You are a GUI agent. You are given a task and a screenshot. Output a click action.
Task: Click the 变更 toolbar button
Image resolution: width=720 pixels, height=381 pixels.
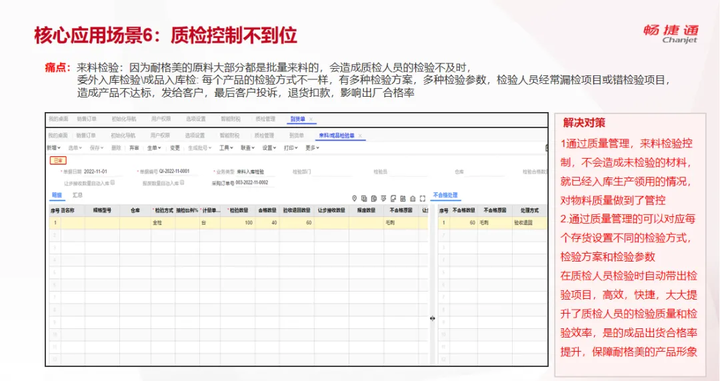(175, 148)
